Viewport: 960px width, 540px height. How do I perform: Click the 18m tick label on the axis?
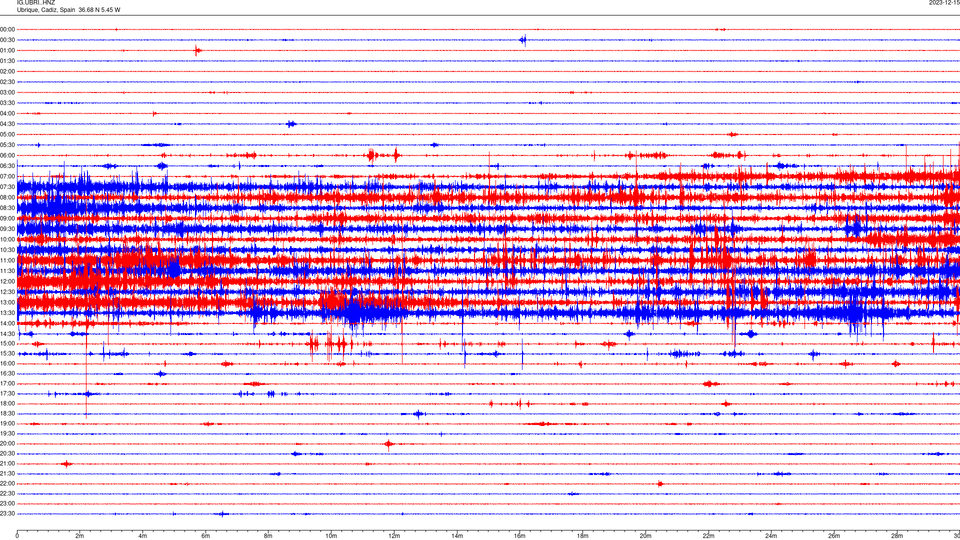tap(582, 536)
